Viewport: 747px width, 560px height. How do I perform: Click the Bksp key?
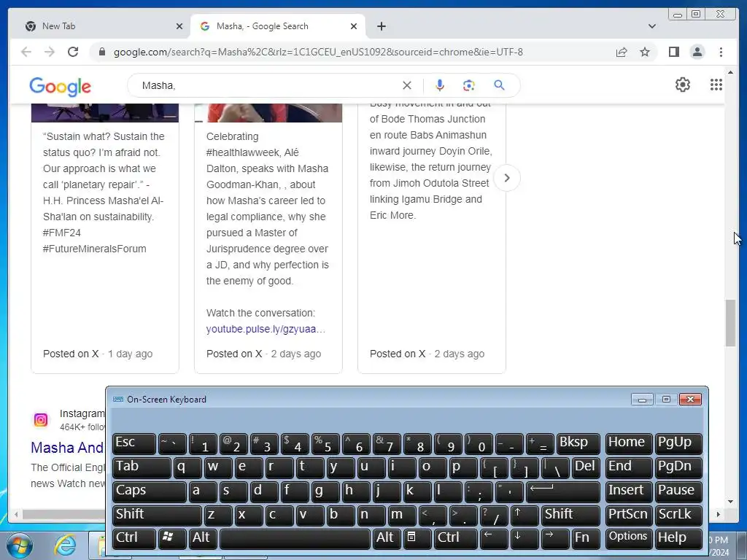(578, 444)
